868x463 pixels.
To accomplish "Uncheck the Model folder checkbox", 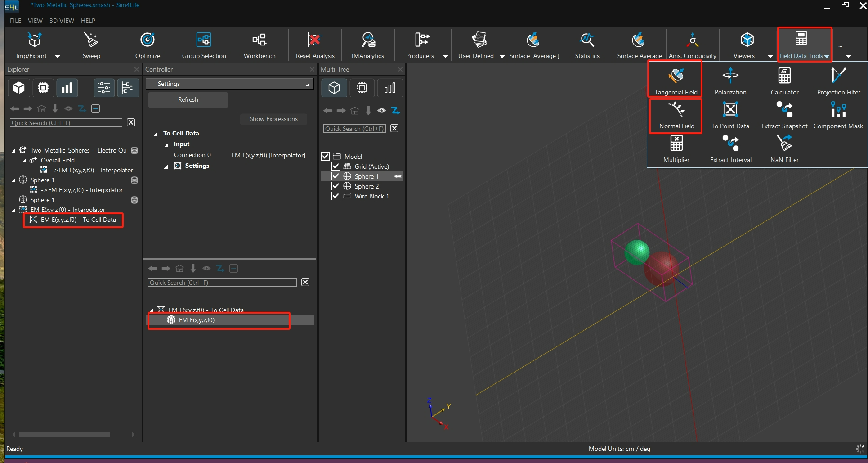I will pyautogui.click(x=326, y=157).
